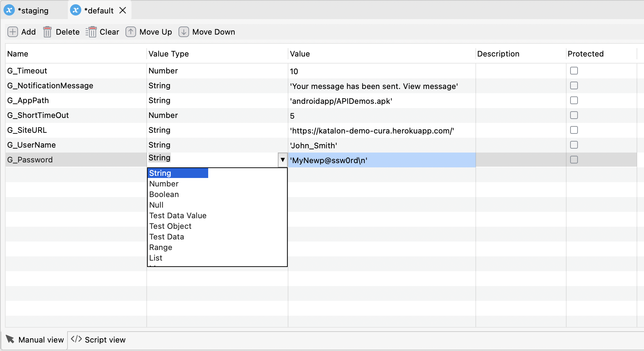Switch to the *staging tab
Image resolution: width=644 pixels, height=351 pixels.
click(34, 10)
